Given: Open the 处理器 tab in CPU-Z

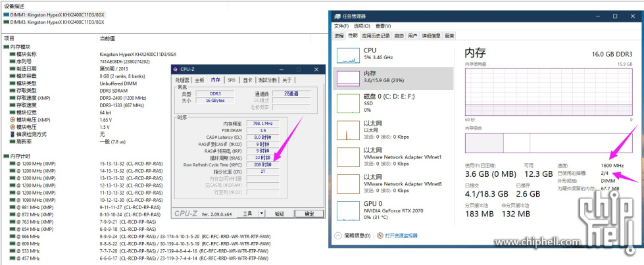Looking at the screenshot, I should 182,80.
